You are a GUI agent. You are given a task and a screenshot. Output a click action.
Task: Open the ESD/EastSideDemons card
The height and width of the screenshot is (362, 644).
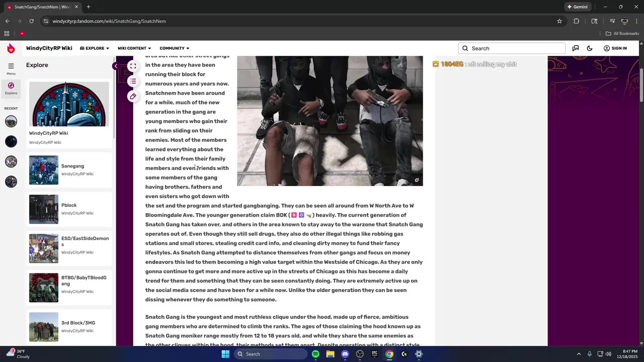pyautogui.click(x=69, y=248)
